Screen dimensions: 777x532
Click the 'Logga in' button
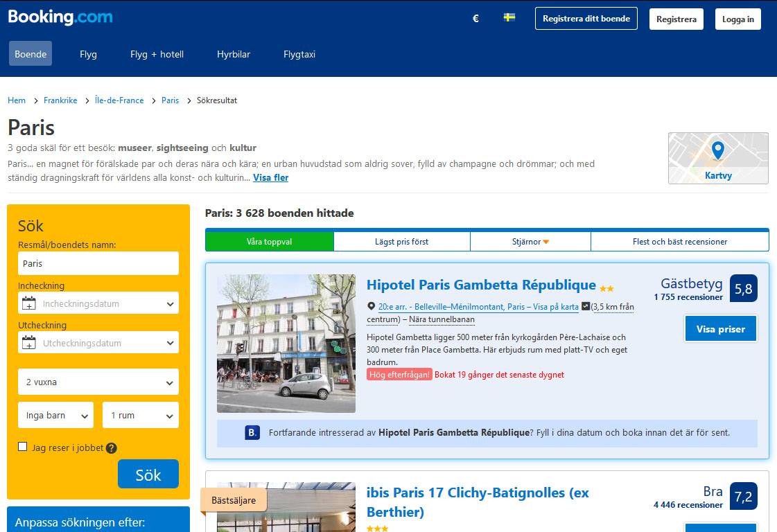point(737,19)
